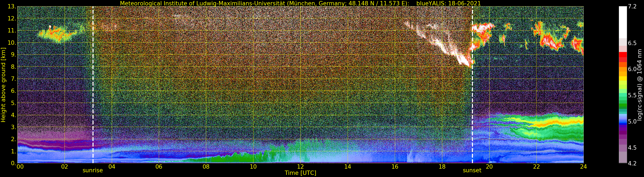The width and height of the screenshot is (644, 177).
Task: Click the '8.' height axis tick label
Action: coord(13,67)
